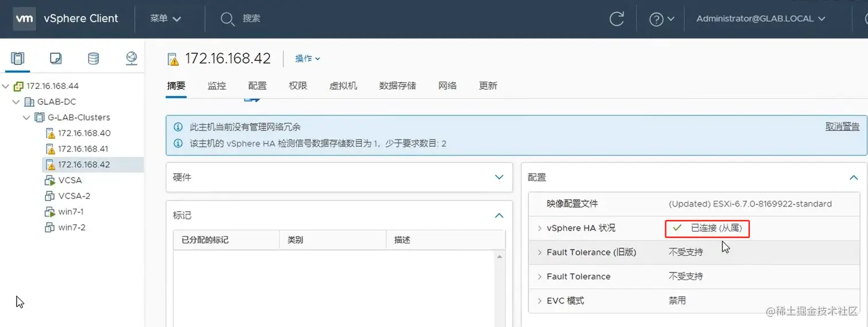The height and width of the screenshot is (327, 868).
Task: Sort by 类别 column header
Action: click(x=333, y=240)
